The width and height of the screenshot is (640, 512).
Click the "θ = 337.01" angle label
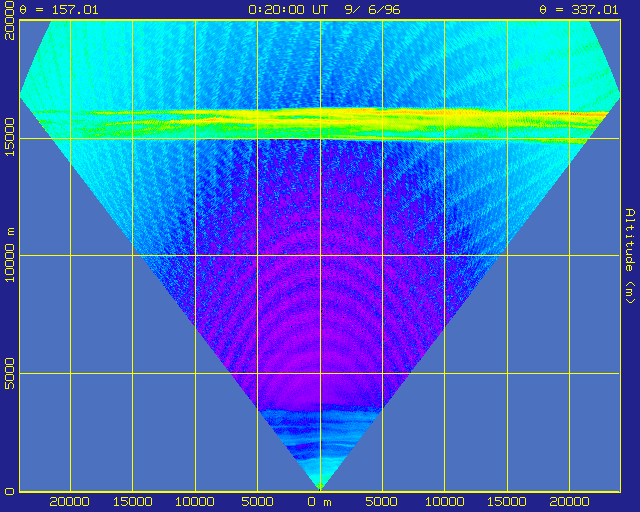coord(579,10)
